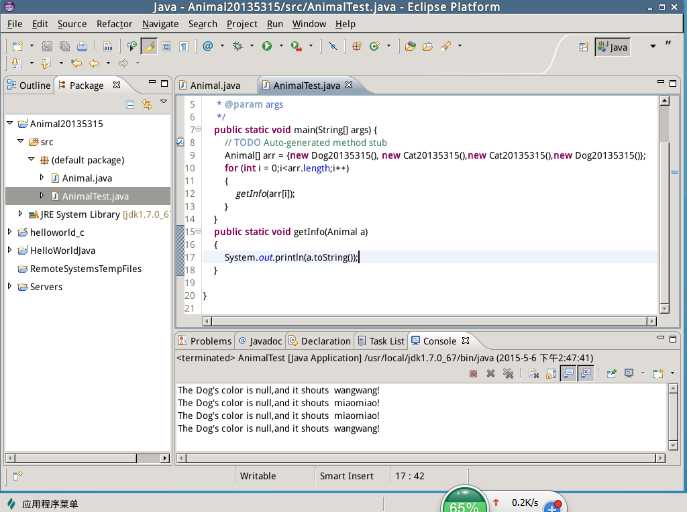
Task: Click the Package Explorer horizontal scrollbar
Action: click(x=87, y=458)
